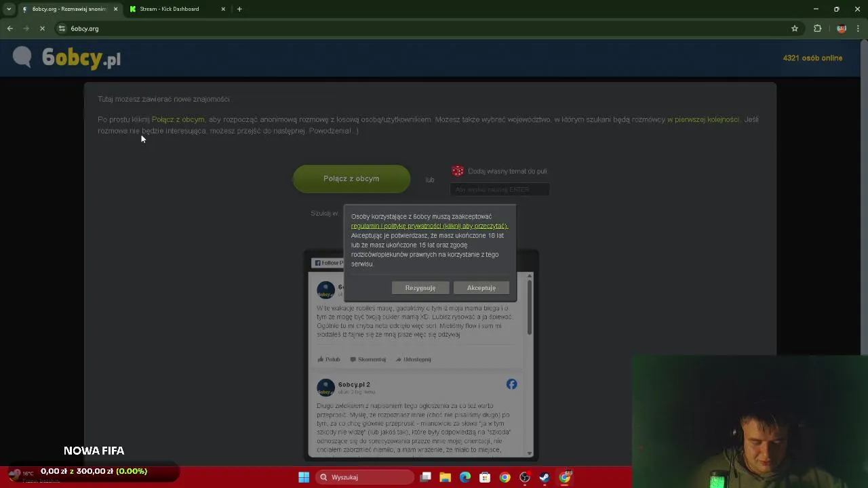Open Steam from taskbar
The image size is (868, 488).
coord(545,477)
